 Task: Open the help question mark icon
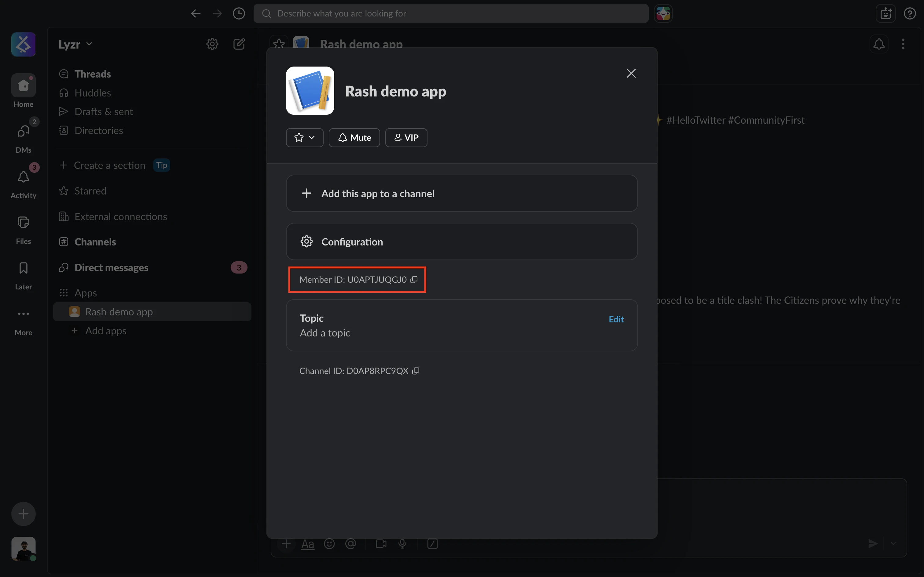pyautogui.click(x=910, y=14)
